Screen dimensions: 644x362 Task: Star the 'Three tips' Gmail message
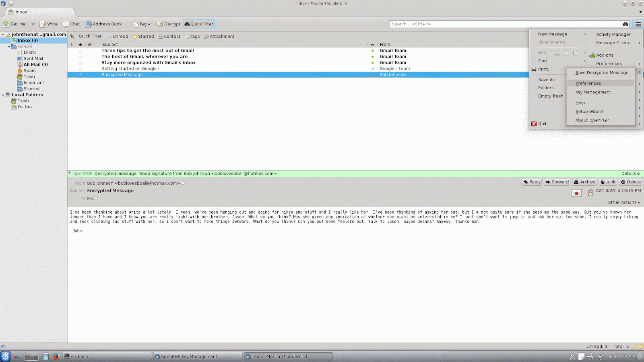[x=80, y=51]
